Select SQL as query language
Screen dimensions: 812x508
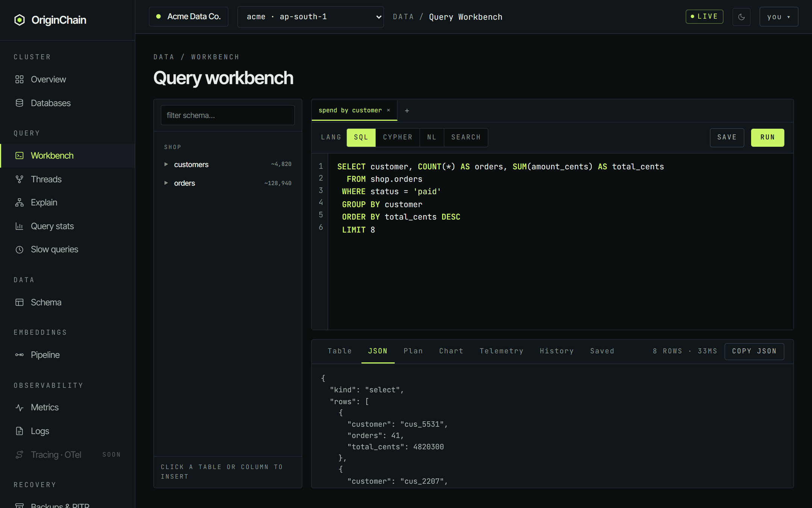361,137
